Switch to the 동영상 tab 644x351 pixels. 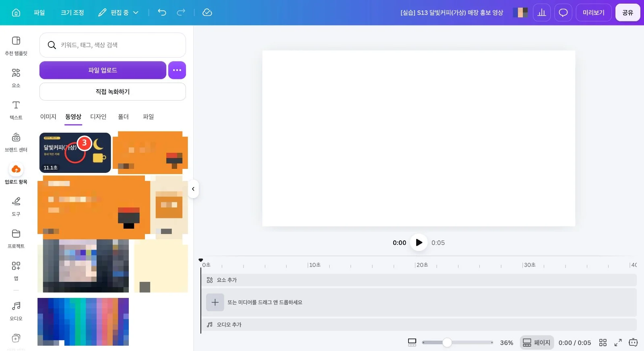73,117
